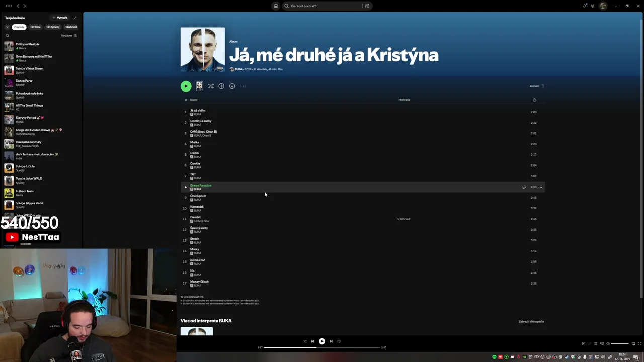The image size is (644, 362).
Task: Mute audio with the speaker icon in player
Action: 608,344
